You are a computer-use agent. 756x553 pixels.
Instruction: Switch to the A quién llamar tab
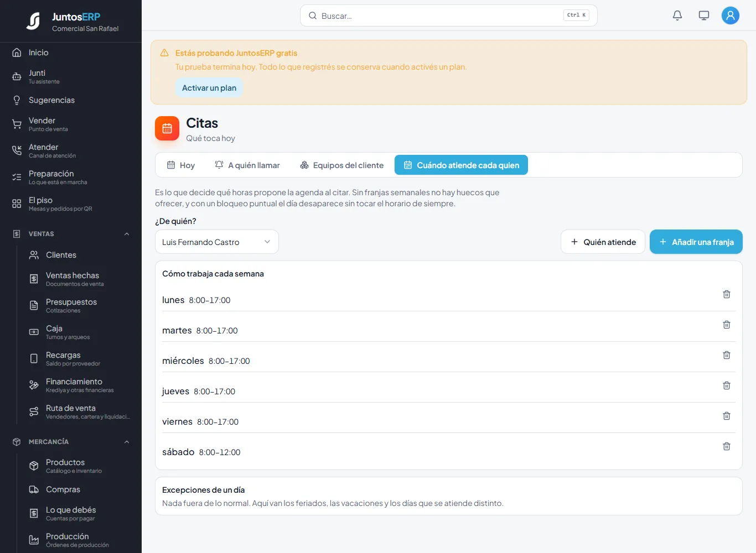(x=247, y=165)
